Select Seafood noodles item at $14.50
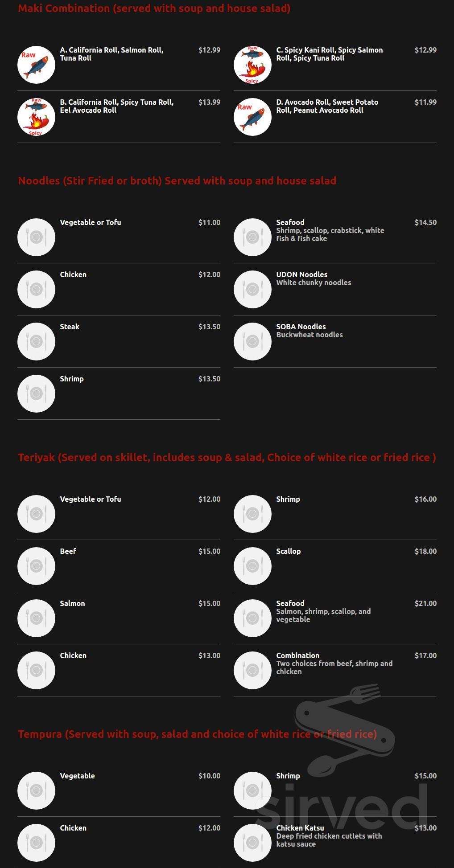Viewport: 454px width, 868px height. 335,237
